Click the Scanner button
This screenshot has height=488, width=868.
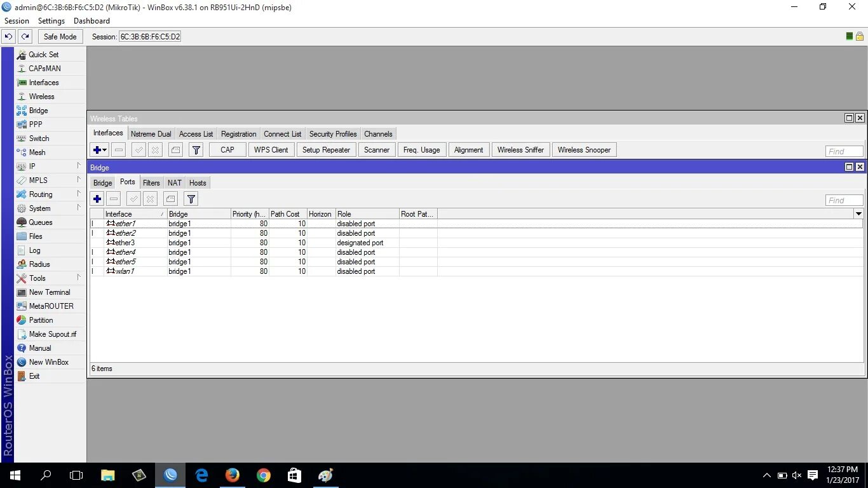(377, 150)
